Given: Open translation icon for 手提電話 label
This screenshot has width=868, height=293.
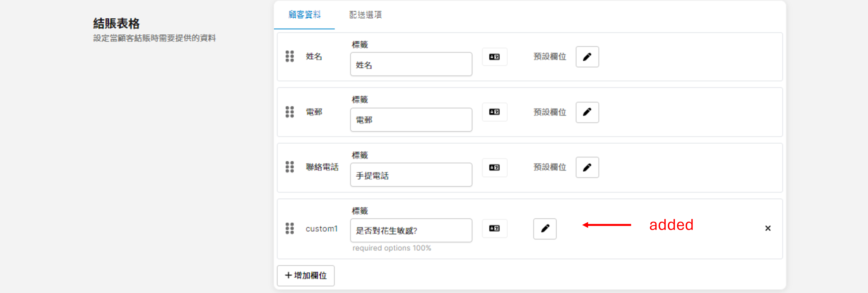Looking at the screenshot, I should [x=494, y=168].
